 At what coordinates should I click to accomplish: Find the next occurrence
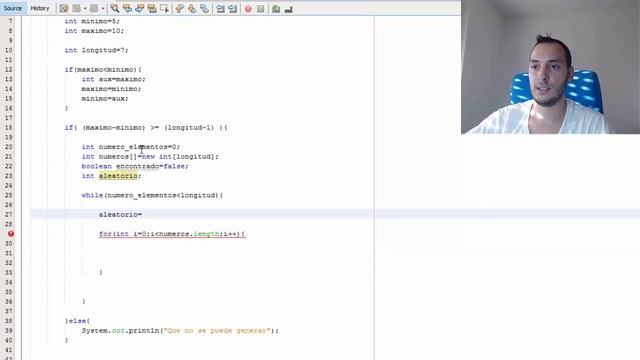tap(140, 9)
